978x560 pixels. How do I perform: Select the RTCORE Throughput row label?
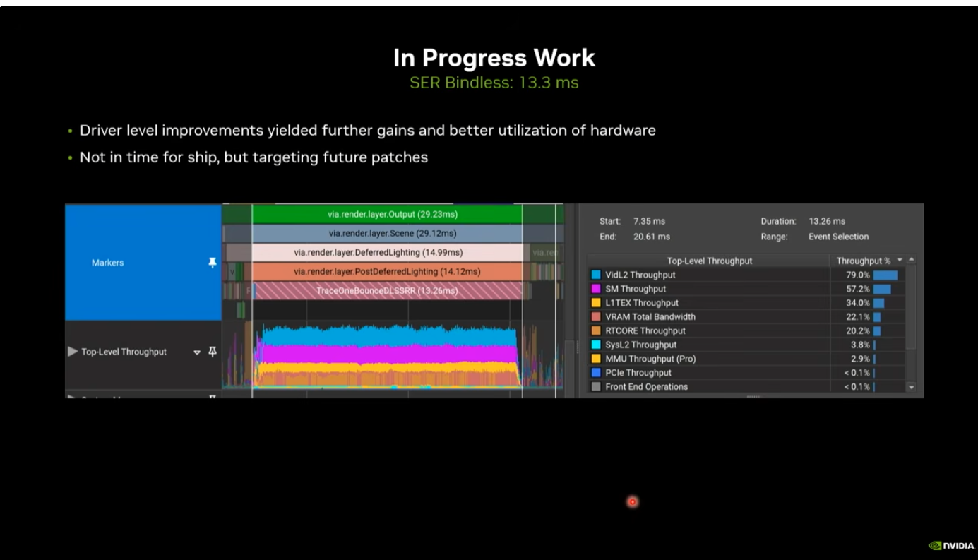tap(645, 330)
